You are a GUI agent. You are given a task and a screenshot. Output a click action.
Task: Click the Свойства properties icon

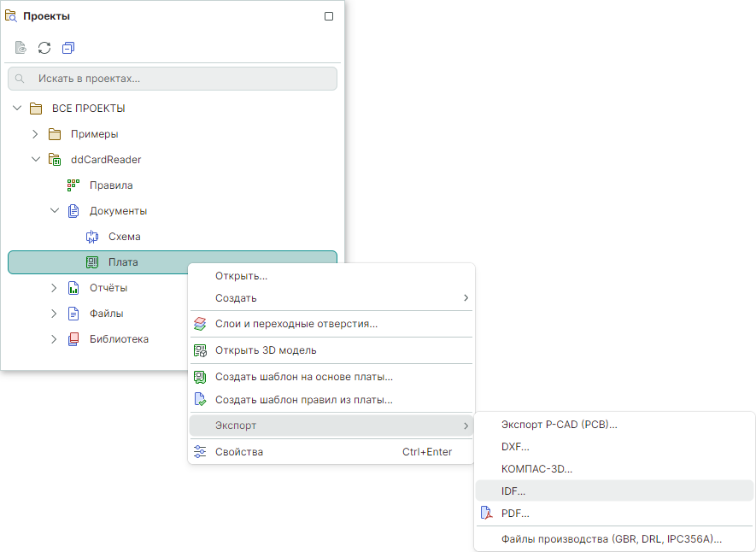(x=200, y=452)
